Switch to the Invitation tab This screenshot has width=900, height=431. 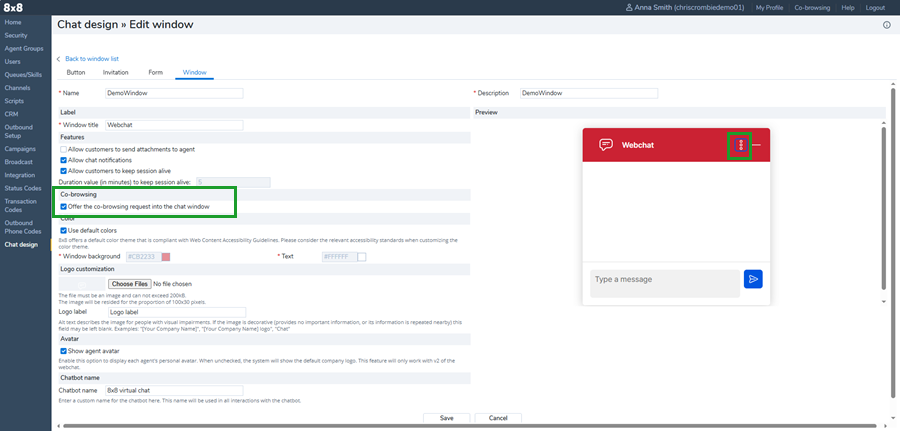click(115, 72)
